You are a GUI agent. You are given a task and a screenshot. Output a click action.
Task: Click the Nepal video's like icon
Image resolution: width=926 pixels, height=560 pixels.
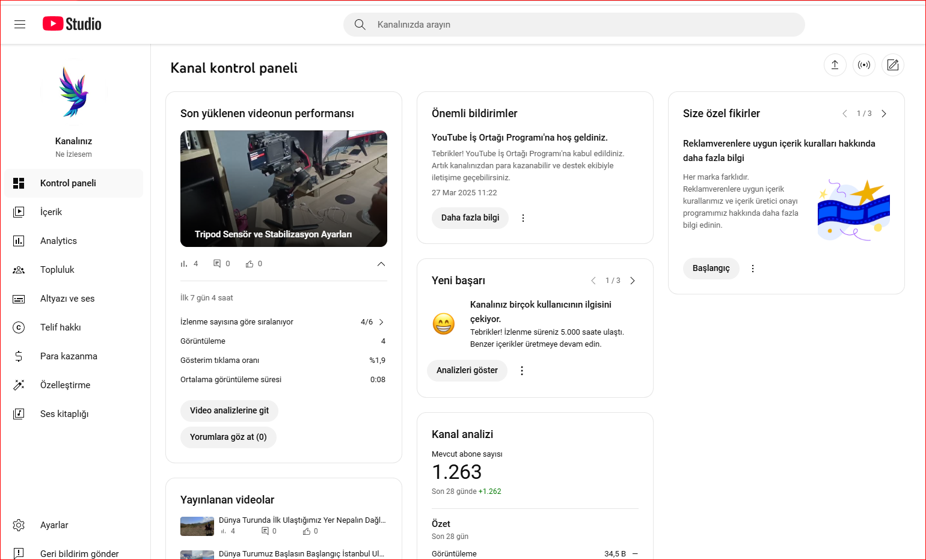(307, 531)
